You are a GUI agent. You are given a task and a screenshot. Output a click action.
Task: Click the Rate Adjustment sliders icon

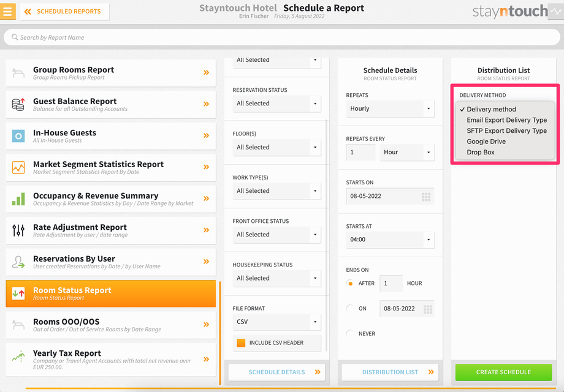[18, 230]
